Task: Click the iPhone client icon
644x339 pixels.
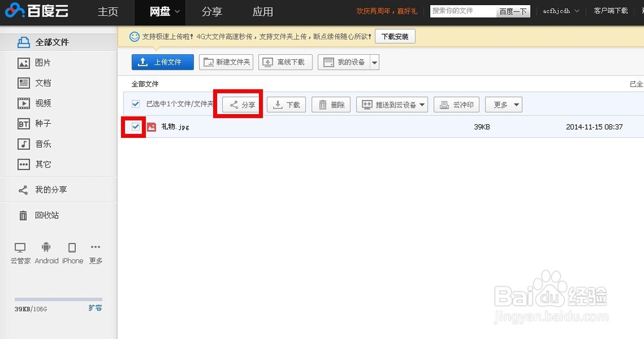Action: [x=72, y=247]
